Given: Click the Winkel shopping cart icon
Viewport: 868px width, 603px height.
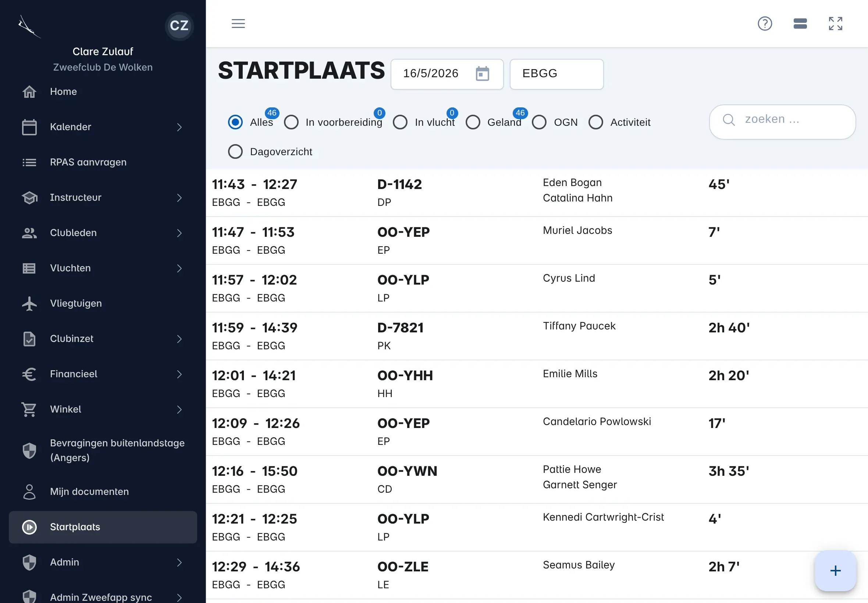Looking at the screenshot, I should pyautogui.click(x=29, y=409).
